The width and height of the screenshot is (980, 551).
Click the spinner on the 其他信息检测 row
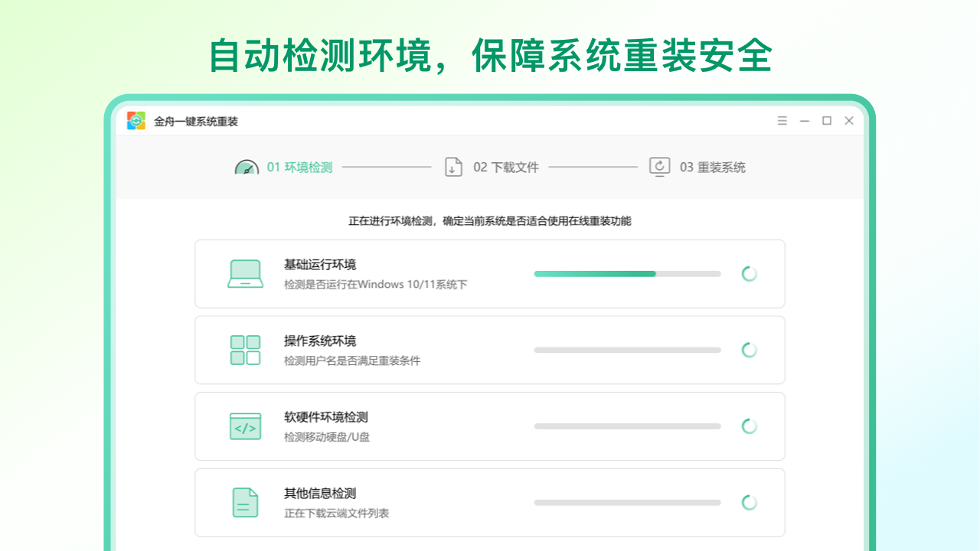click(749, 503)
